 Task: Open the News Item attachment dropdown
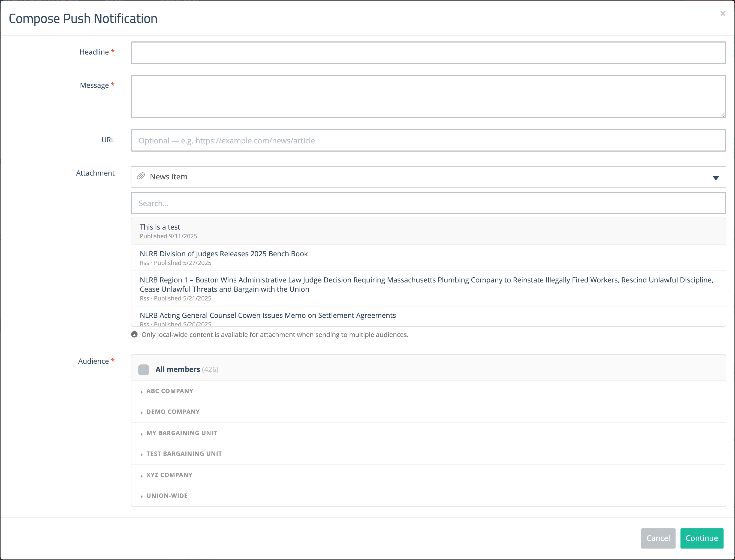[x=428, y=177]
